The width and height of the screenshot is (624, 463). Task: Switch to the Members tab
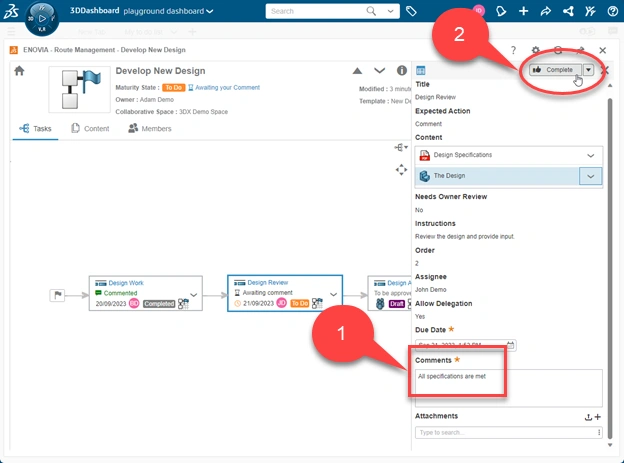click(150, 129)
